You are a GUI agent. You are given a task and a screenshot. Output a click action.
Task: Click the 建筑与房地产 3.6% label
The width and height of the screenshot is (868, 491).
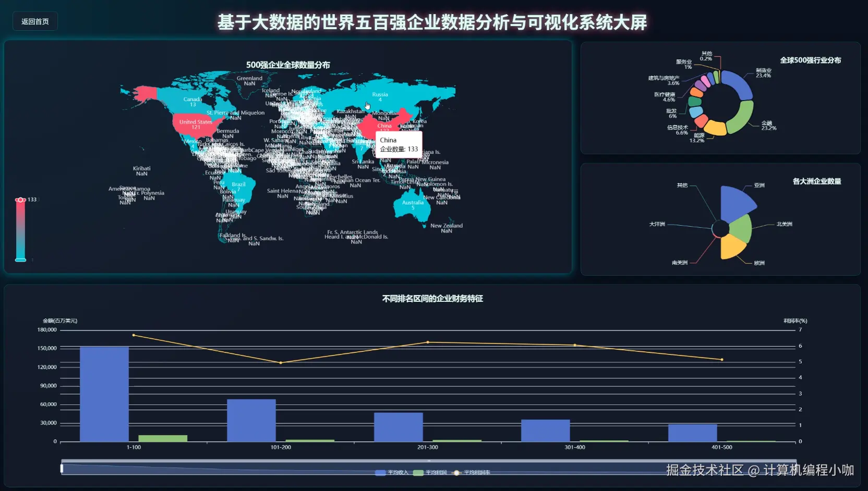point(664,80)
